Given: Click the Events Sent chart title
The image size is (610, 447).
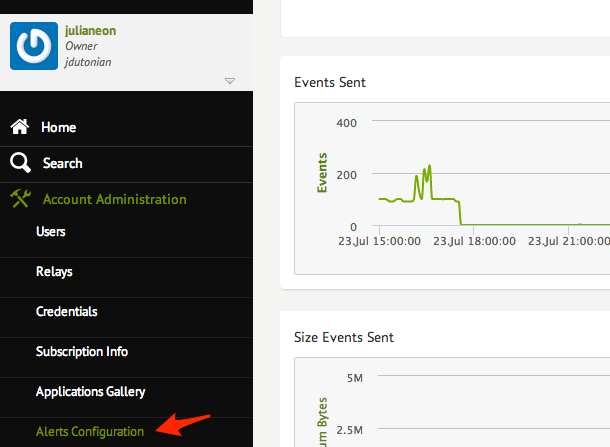Looking at the screenshot, I should 330,82.
